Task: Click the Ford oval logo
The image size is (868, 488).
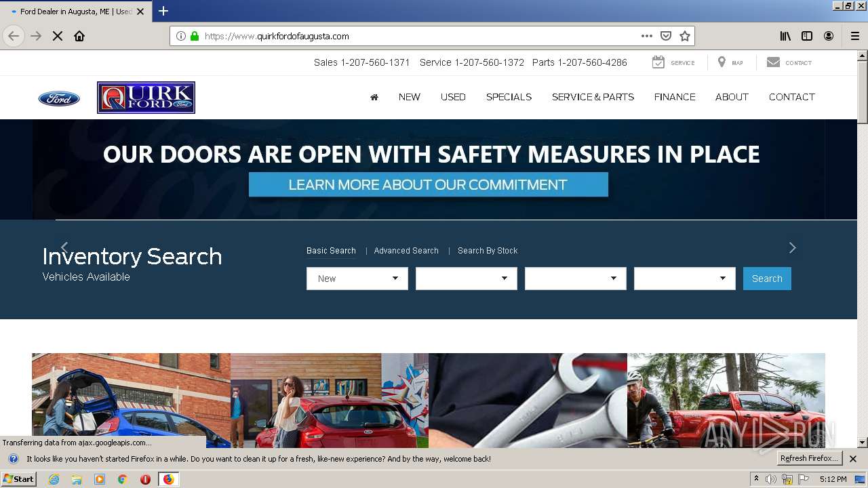Action: click(x=59, y=99)
